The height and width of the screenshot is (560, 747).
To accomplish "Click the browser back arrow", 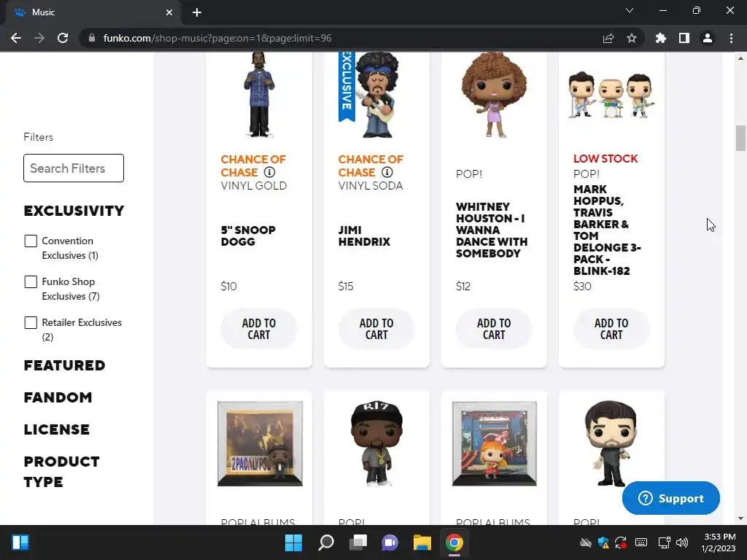I will [16, 38].
